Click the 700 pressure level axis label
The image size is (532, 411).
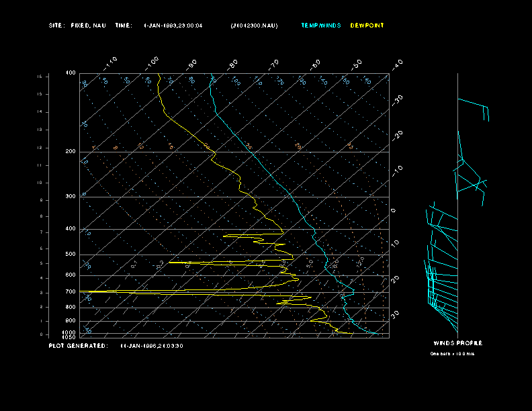click(x=71, y=292)
